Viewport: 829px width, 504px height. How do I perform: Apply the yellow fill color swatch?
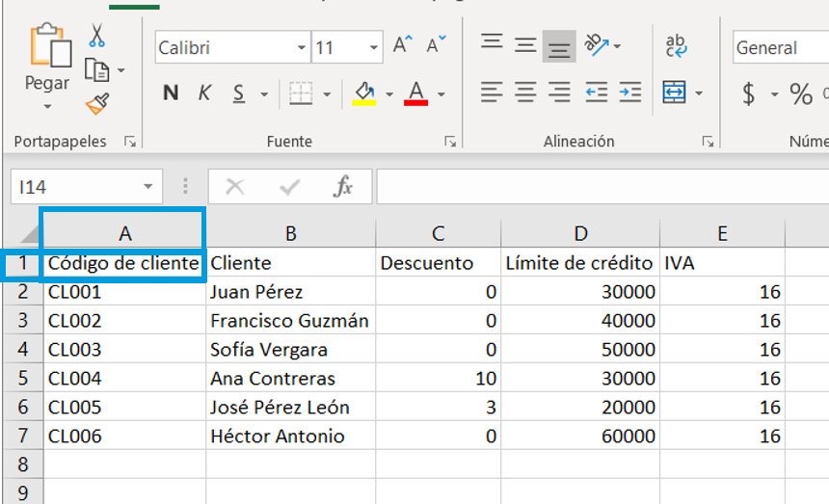pyautogui.click(x=364, y=93)
